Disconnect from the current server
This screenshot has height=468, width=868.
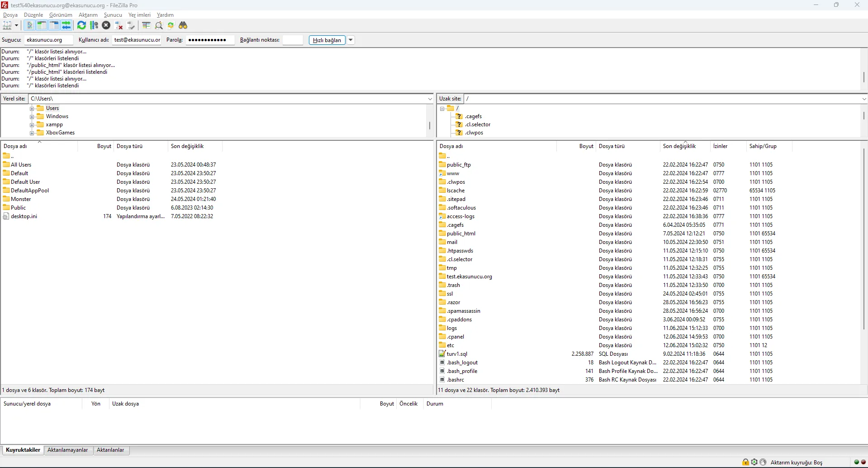point(119,25)
